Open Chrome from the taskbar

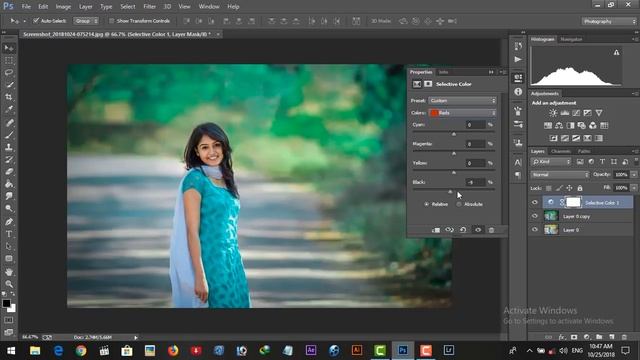coord(81,350)
